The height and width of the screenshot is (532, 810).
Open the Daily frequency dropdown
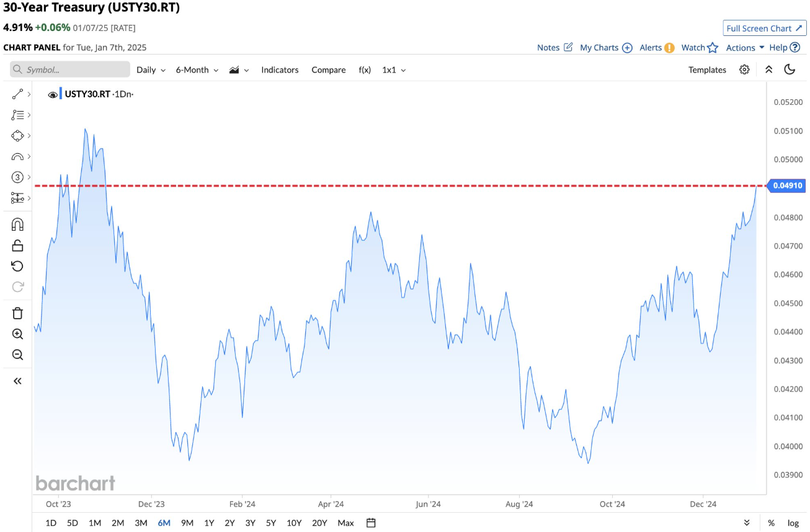[x=151, y=70]
